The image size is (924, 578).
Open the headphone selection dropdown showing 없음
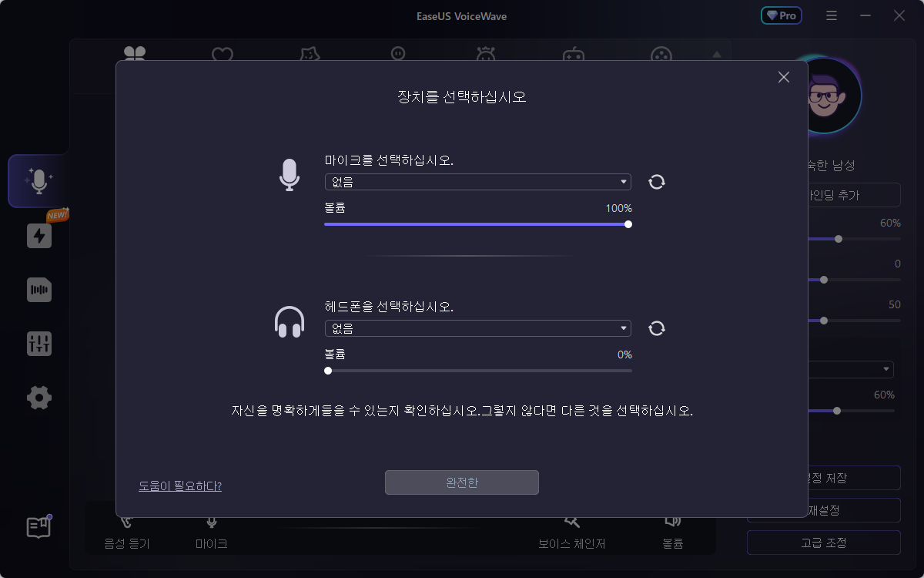click(x=477, y=328)
